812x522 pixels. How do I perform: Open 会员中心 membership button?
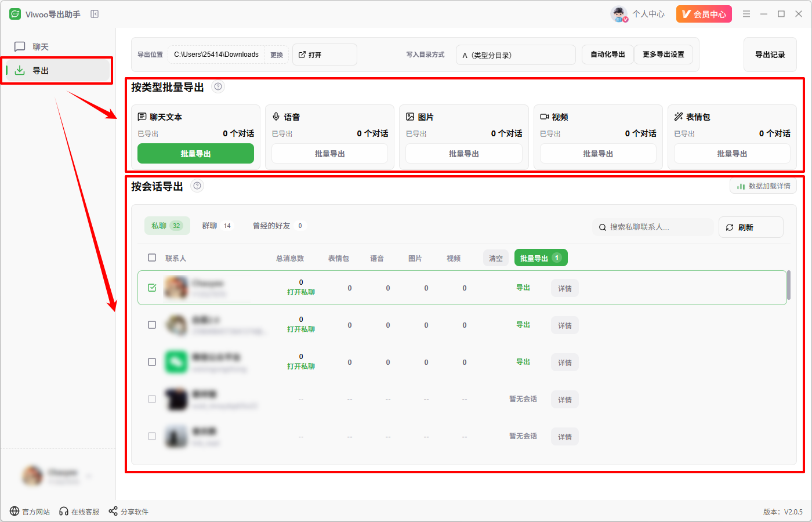pyautogui.click(x=704, y=14)
